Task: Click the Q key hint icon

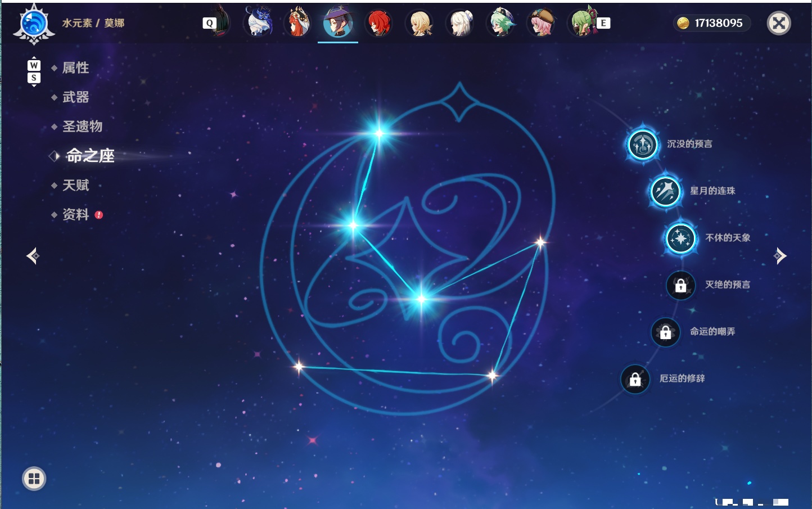Action: 209,23
